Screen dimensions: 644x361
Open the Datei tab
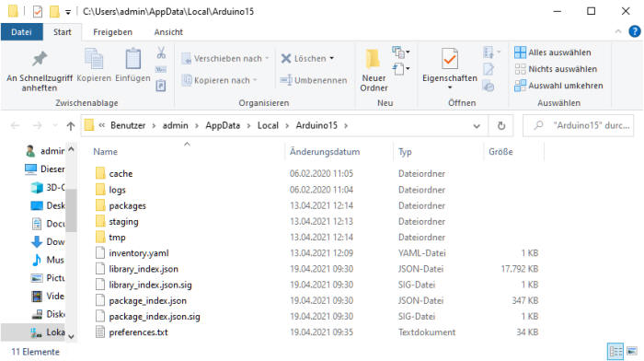pyautogui.click(x=21, y=32)
